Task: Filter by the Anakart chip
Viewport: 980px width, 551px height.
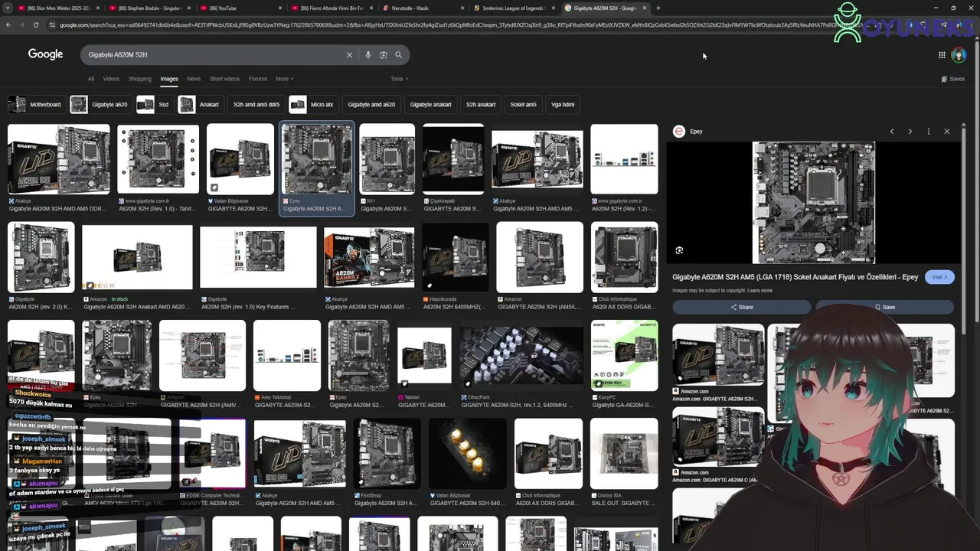Action: point(200,105)
